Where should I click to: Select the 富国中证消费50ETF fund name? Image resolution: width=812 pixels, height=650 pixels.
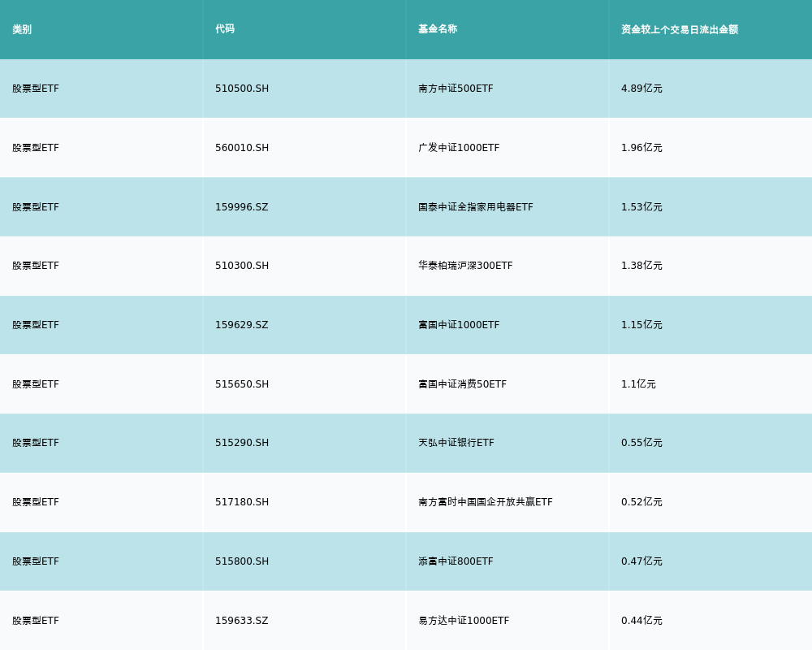(462, 384)
